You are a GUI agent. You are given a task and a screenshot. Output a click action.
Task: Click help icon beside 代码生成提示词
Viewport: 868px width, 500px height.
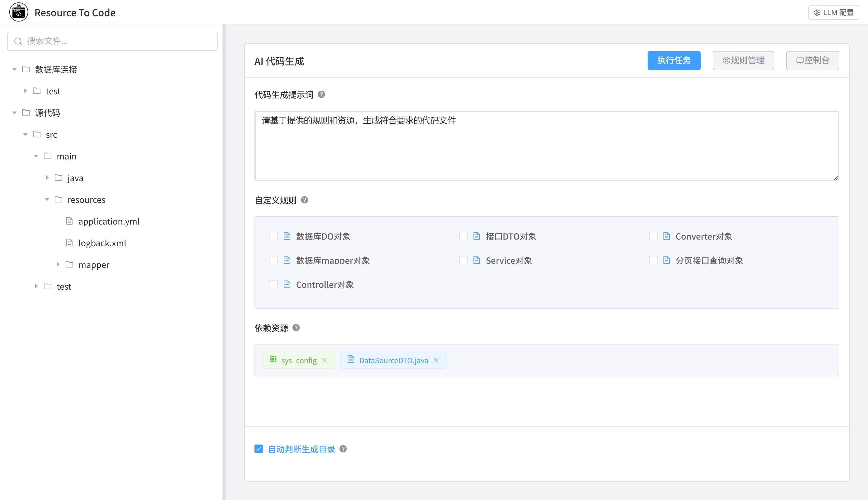tap(321, 94)
